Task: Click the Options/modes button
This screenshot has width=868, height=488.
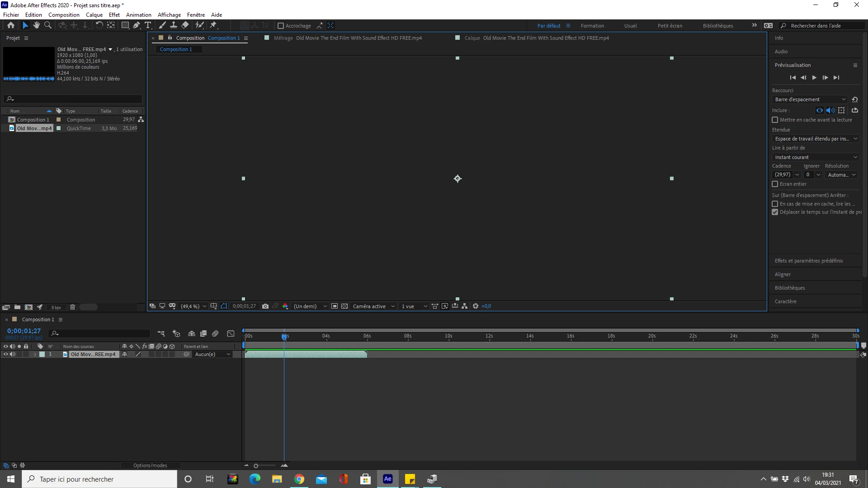Action: [150, 465]
